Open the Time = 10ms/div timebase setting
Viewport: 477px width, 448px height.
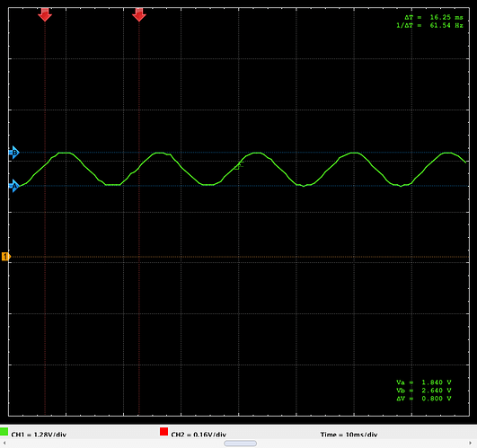click(349, 435)
